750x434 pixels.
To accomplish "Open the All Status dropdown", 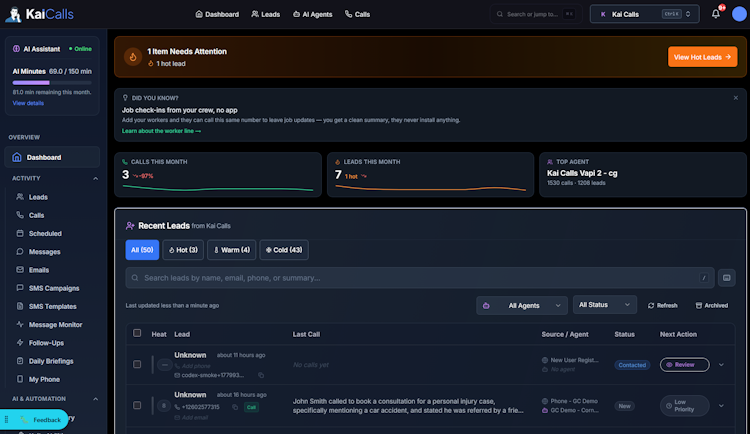I will (605, 305).
